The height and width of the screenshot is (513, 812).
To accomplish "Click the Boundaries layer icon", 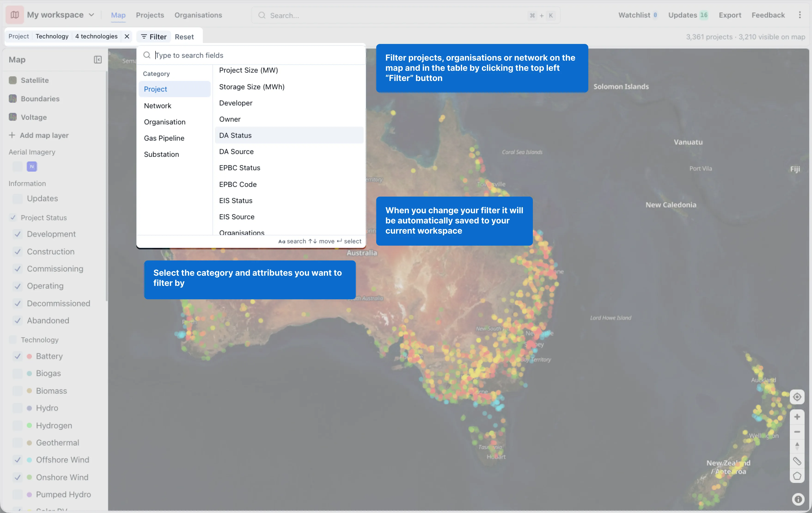I will [13, 99].
